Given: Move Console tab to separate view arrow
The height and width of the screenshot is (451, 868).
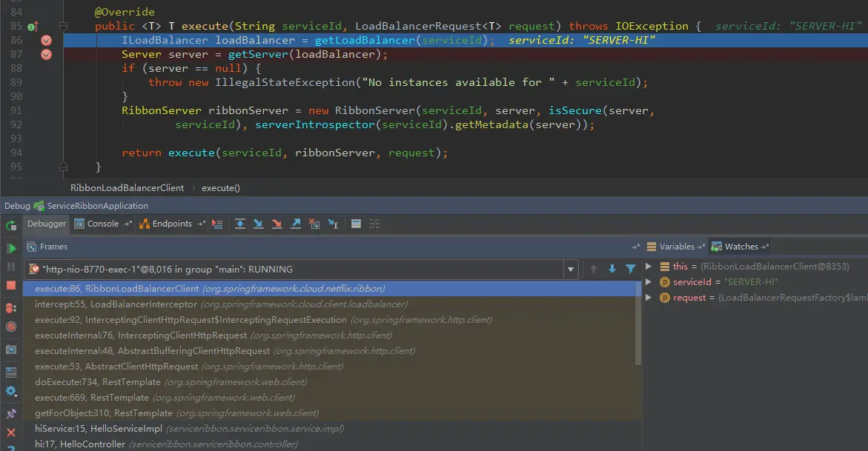Looking at the screenshot, I should point(127,224).
